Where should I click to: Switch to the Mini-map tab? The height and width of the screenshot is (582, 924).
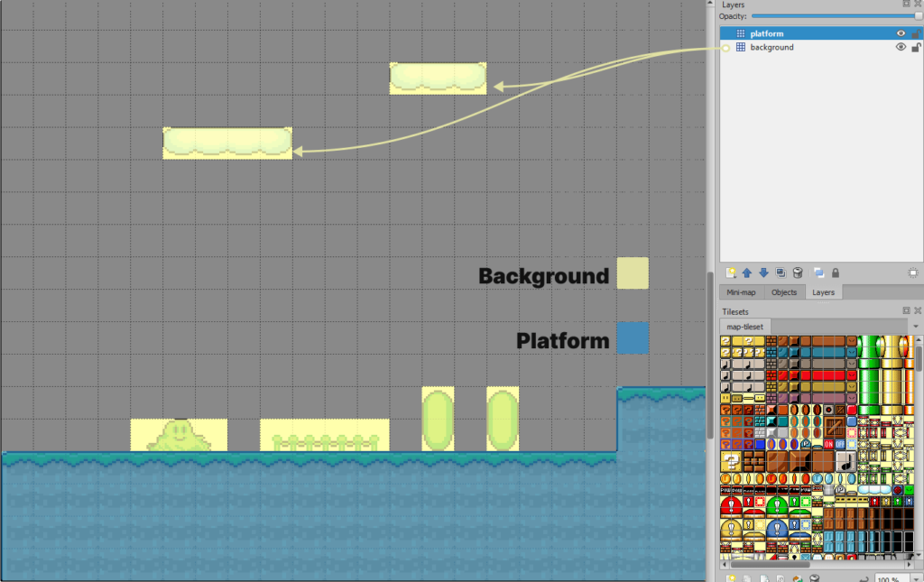[x=741, y=291]
